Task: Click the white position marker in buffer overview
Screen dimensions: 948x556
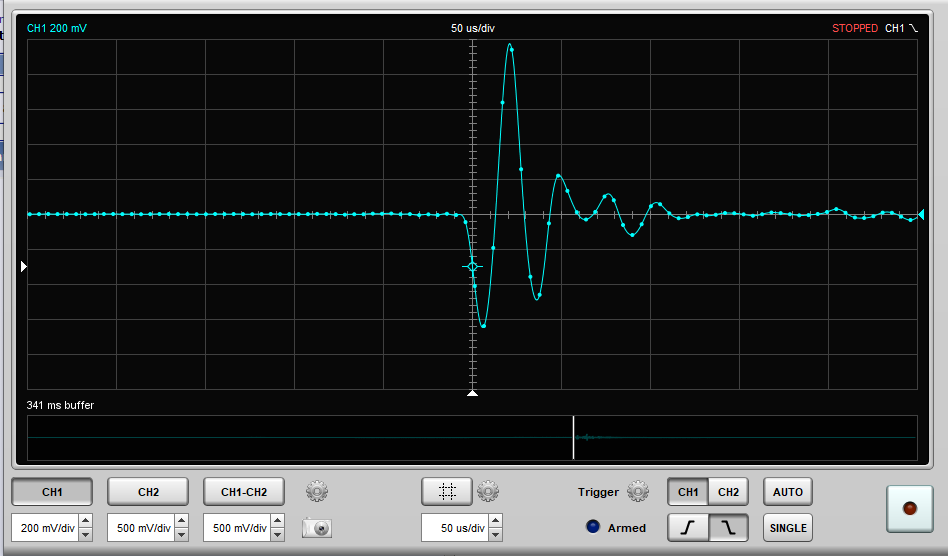Action: (573, 438)
